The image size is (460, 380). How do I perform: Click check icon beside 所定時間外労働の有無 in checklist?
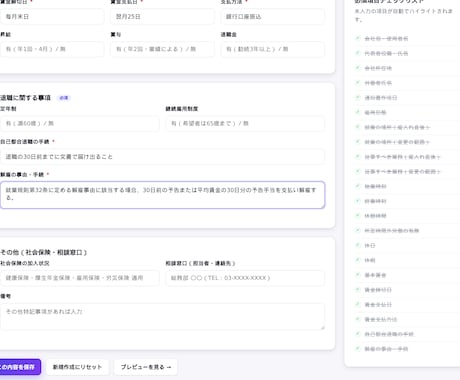(x=358, y=230)
